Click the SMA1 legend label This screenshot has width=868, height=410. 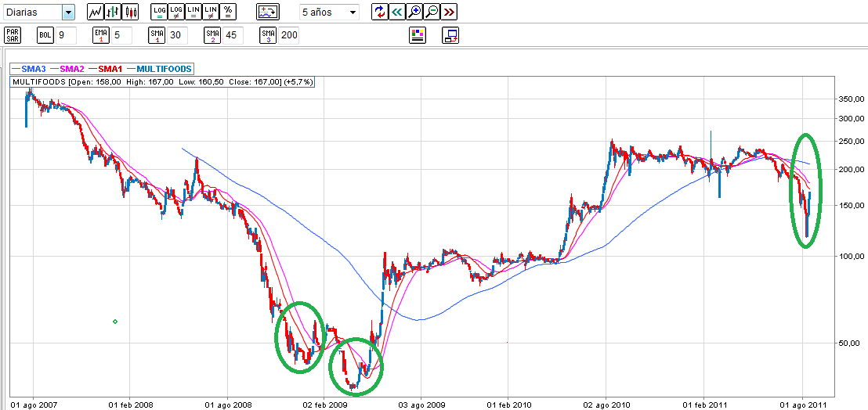pos(110,69)
